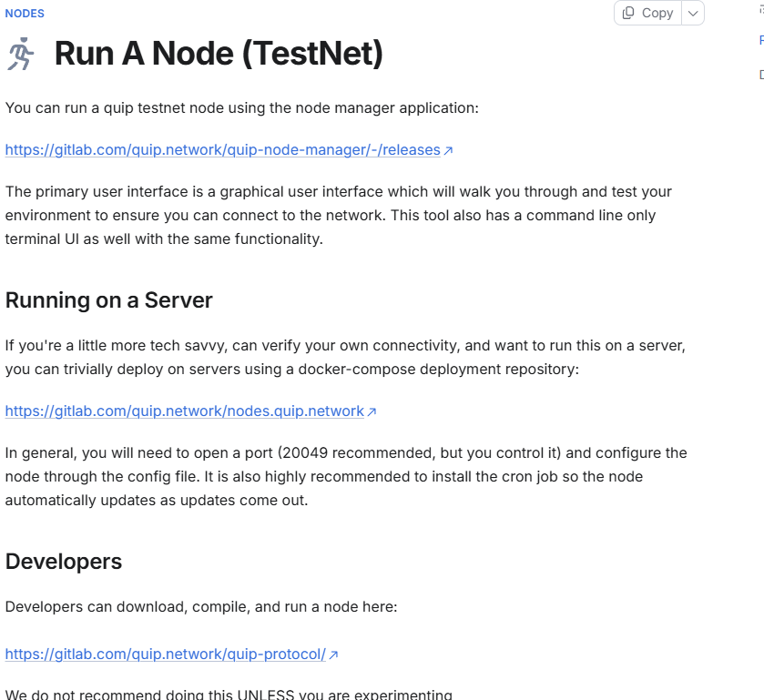This screenshot has width=764, height=700.
Task: Open the nodes.quip.network GitLab link
Action: (x=185, y=411)
